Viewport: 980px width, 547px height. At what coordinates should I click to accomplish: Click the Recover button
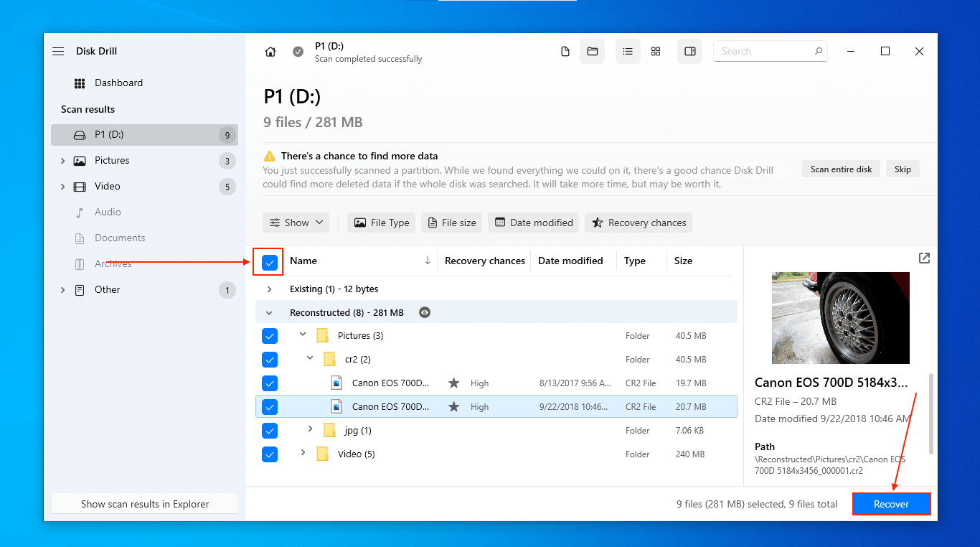coord(891,504)
